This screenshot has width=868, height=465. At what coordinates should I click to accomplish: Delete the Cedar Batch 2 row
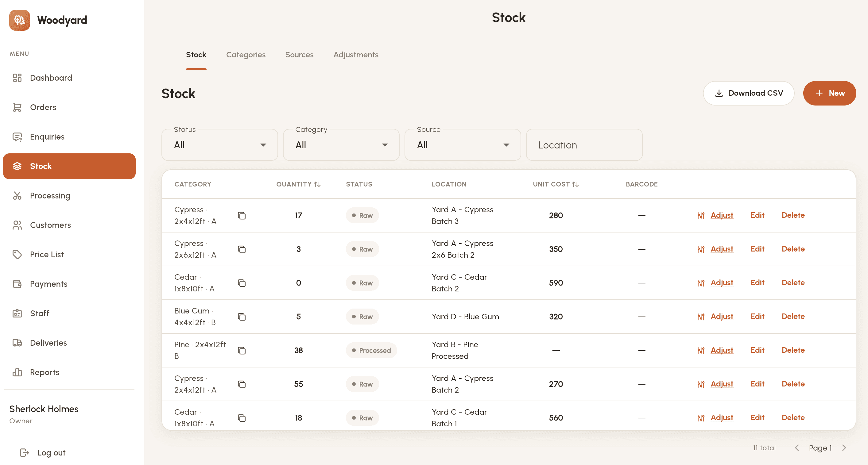point(793,283)
